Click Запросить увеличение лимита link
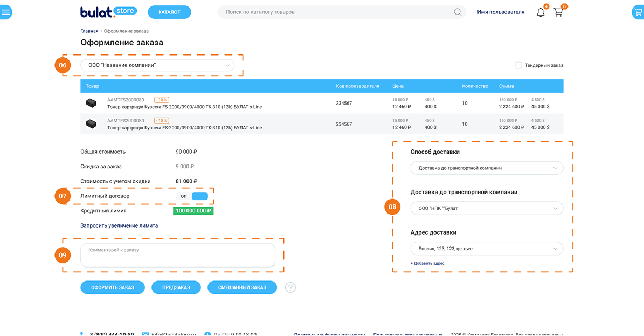The image size is (644, 336). pyautogui.click(x=119, y=225)
